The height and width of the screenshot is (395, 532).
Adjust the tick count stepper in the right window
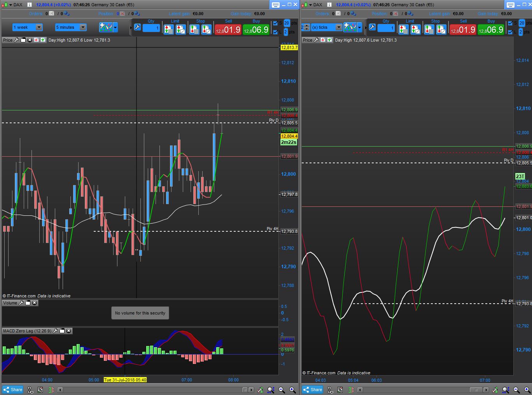coord(306,27)
